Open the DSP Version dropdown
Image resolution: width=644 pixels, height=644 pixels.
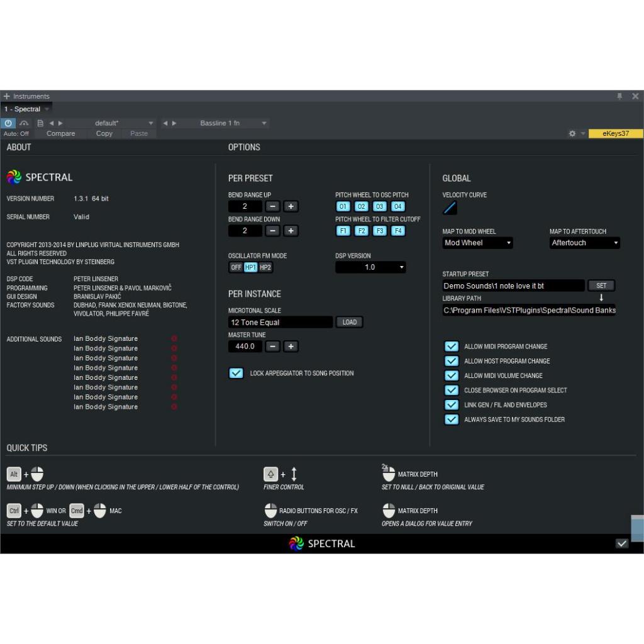click(370, 267)
